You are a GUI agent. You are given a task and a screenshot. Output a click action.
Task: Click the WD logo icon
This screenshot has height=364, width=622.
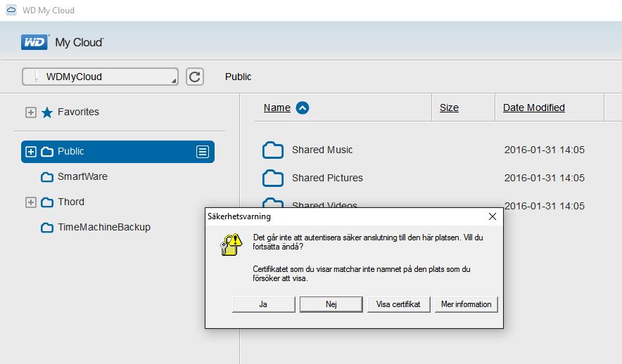click(x=35, y=42)
